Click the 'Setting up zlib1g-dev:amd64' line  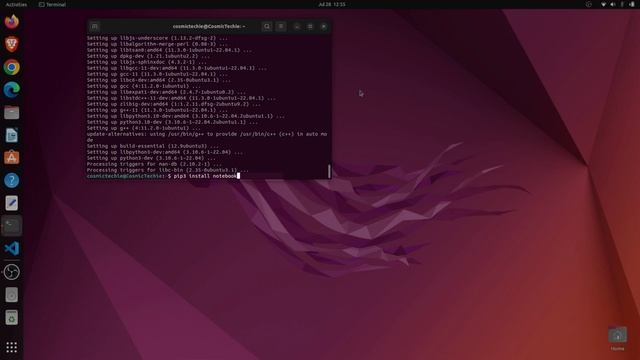(x=173, y=104)
